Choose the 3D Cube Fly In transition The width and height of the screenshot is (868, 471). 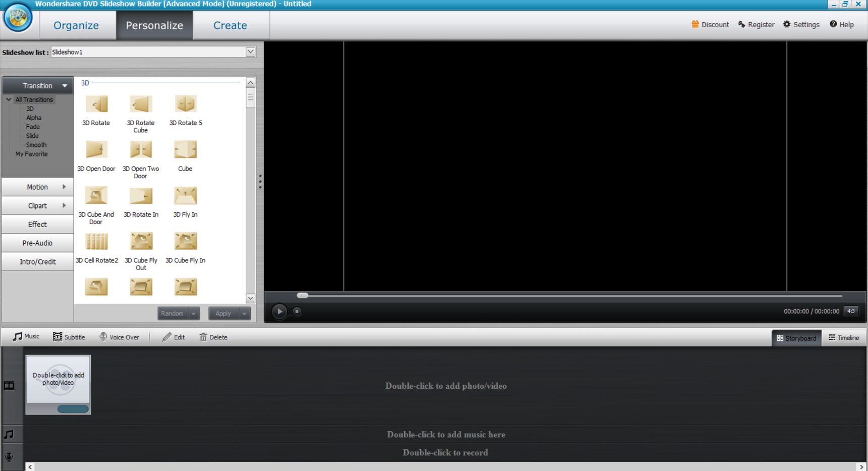coord(185,242)
